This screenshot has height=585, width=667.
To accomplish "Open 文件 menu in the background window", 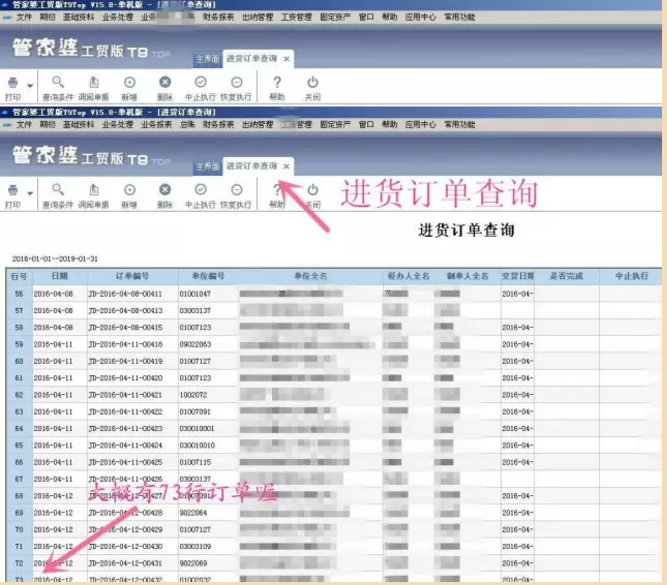I will click(x=24, y=17).
